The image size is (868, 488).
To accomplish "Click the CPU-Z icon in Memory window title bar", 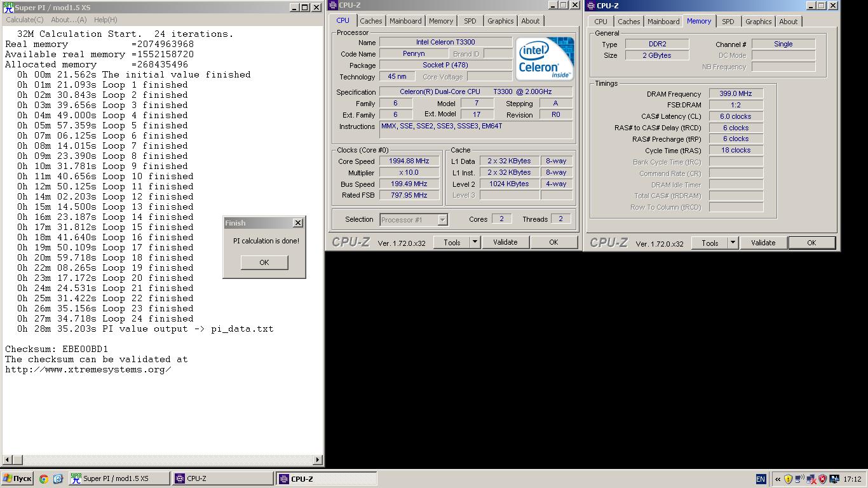I will 590,6.
